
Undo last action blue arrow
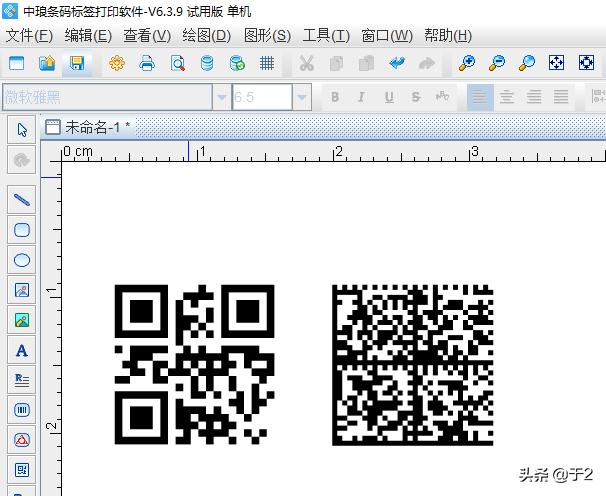click(x=397, y=63)
